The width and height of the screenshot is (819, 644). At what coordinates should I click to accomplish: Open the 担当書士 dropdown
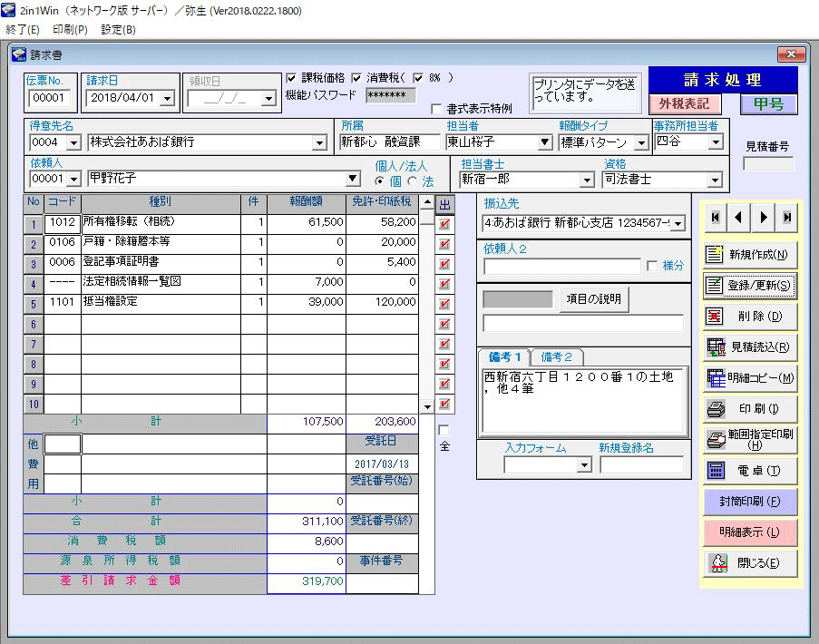588,180
